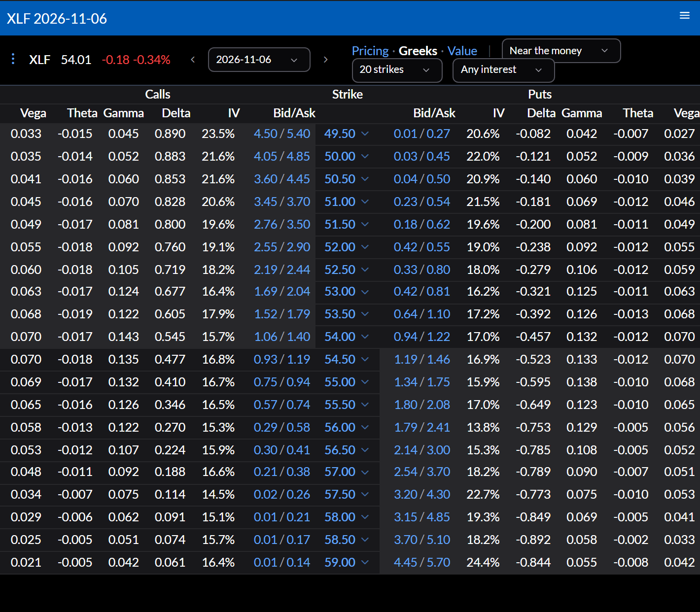Click the puts Delta column header
Viewport: 700px width, 612px height.
pyautogui.click(x=541, y=113)
